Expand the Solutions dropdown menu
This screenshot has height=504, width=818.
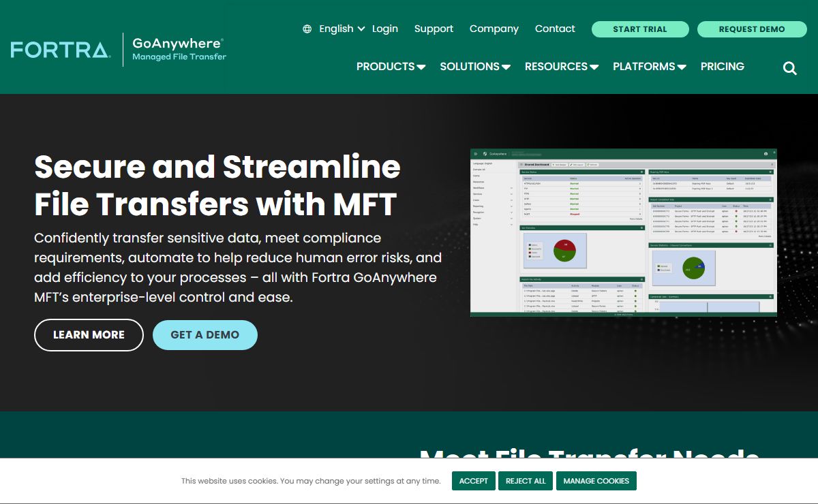474,67
